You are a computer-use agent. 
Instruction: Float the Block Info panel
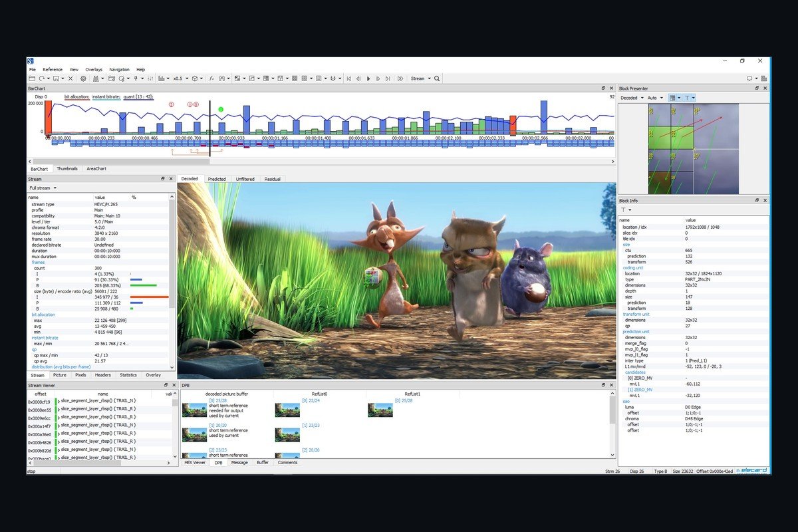757,200
